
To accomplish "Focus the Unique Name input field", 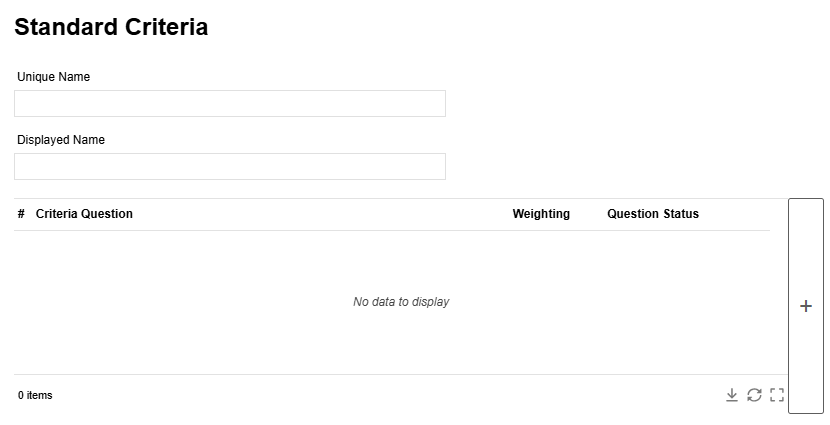I will point(230,103).
